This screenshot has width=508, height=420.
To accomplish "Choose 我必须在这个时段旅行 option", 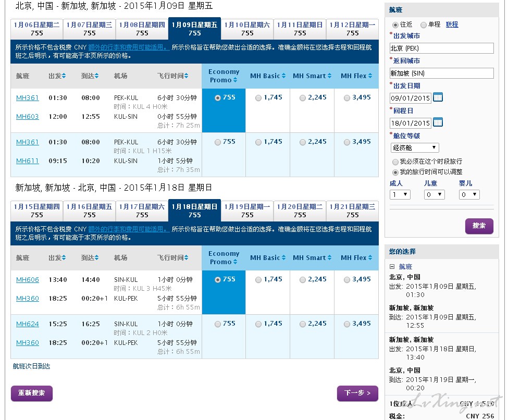I will (395, 162).
